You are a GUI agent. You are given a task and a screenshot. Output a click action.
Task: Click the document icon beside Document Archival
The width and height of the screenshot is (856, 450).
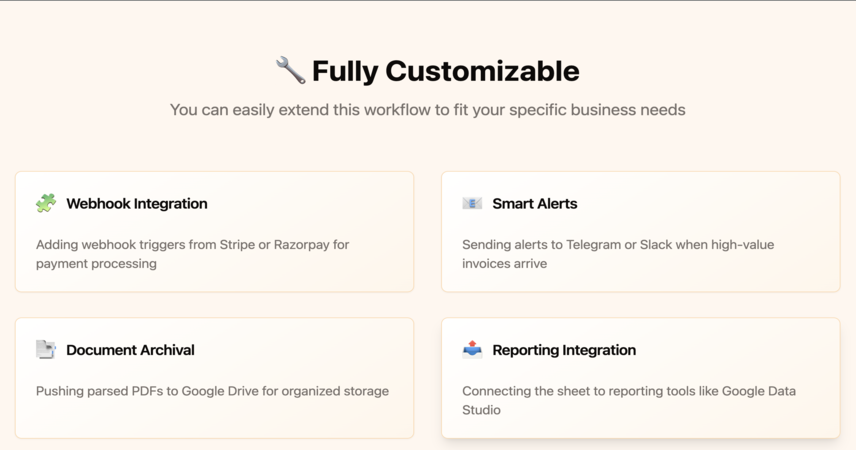(x=46, y=350)
